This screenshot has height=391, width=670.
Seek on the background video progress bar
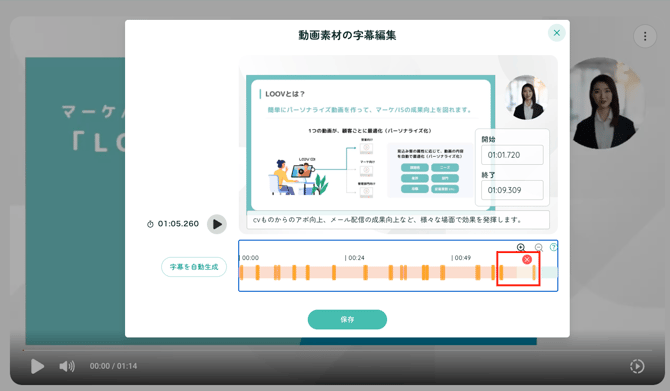[x=338, y=350]
